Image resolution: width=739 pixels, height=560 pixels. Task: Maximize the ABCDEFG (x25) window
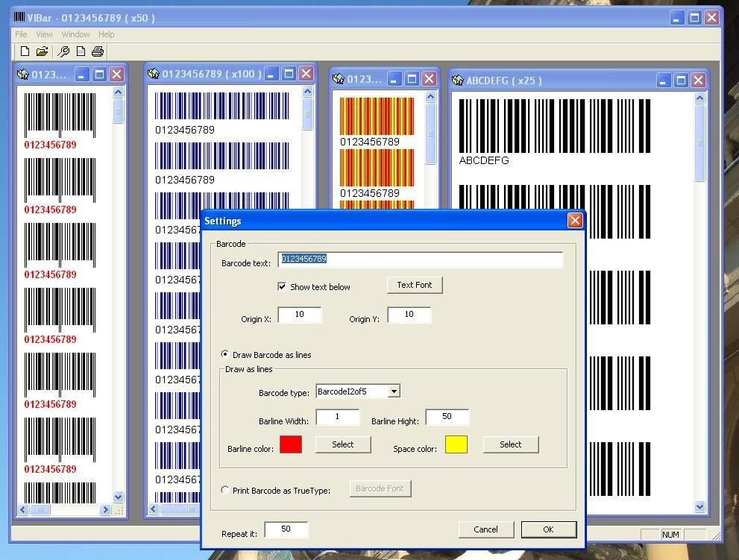[681, 80]
